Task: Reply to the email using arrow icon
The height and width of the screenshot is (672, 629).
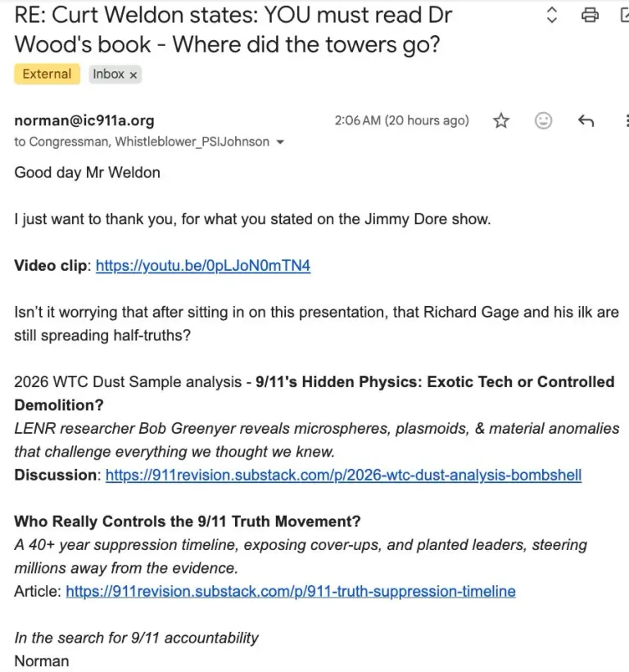Action: click(x=586, y=121)
